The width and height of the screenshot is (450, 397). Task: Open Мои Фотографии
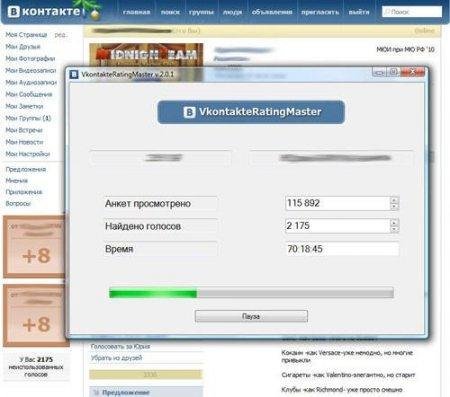[x=30, y=59]
